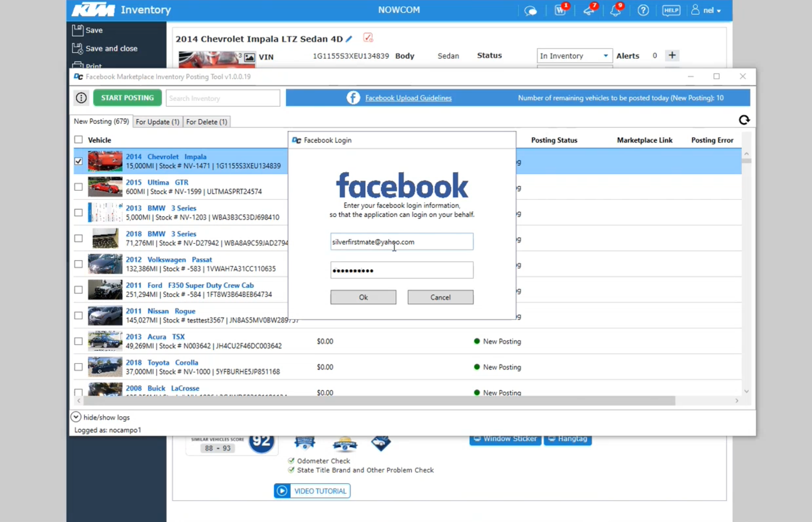Screen dimensions: 812x522
Task: Check the 2018 BMW 3 Series checkbox
Action: click(78, 238)
